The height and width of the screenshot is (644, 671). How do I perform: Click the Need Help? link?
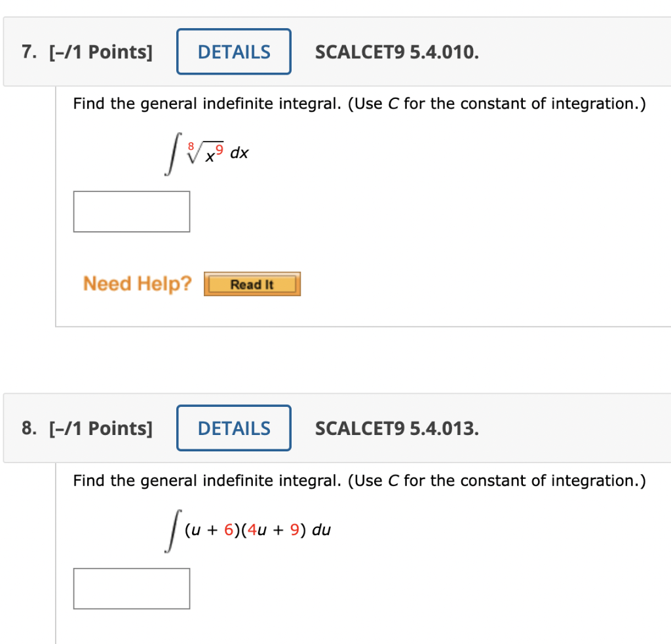(137, 283)
